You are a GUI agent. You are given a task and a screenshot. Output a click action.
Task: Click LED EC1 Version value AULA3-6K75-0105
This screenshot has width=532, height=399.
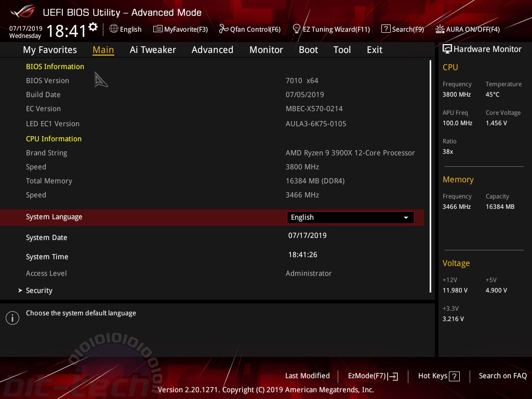(x=316, y=124)
